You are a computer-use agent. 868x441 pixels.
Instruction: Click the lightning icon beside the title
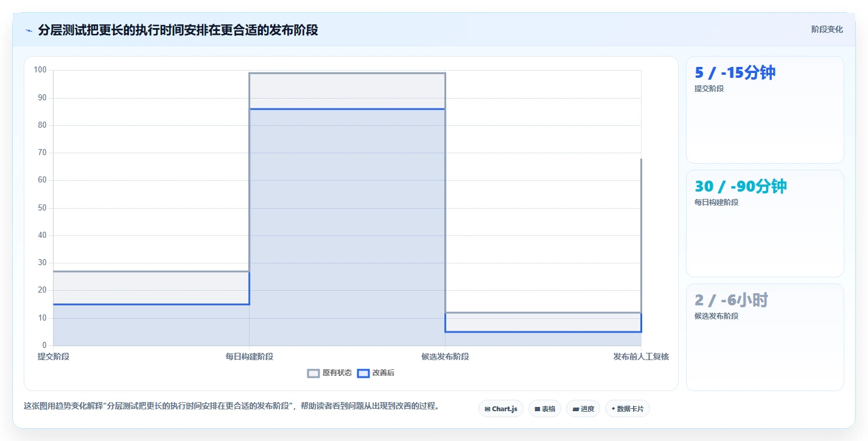pyautogui.click(x=29, y=30)
